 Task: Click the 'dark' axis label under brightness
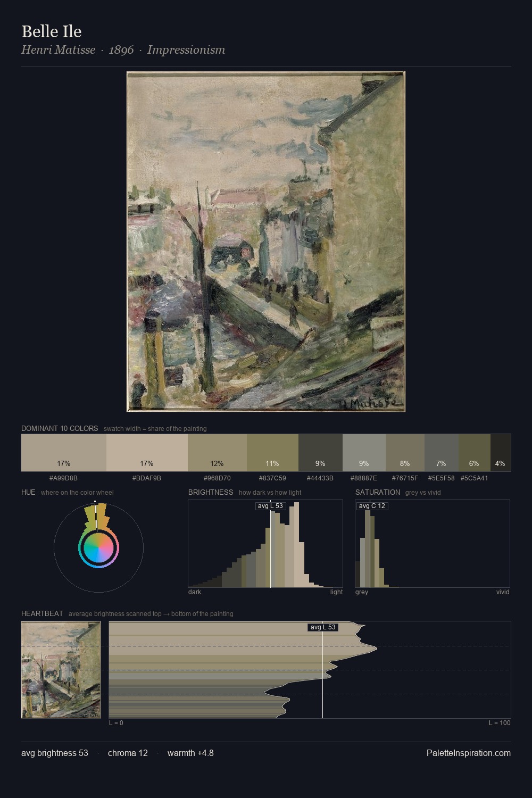(x=195, y=592)
